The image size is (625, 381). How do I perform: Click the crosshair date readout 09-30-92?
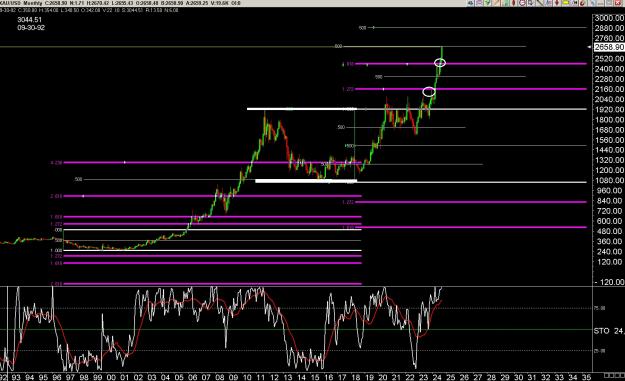[31, 28]
